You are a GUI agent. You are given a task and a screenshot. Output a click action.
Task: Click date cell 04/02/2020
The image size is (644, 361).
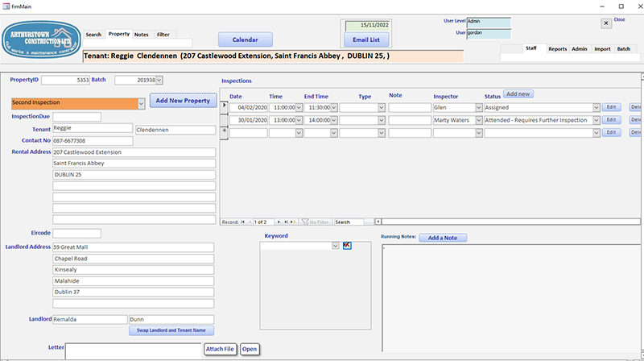[249, 108]
